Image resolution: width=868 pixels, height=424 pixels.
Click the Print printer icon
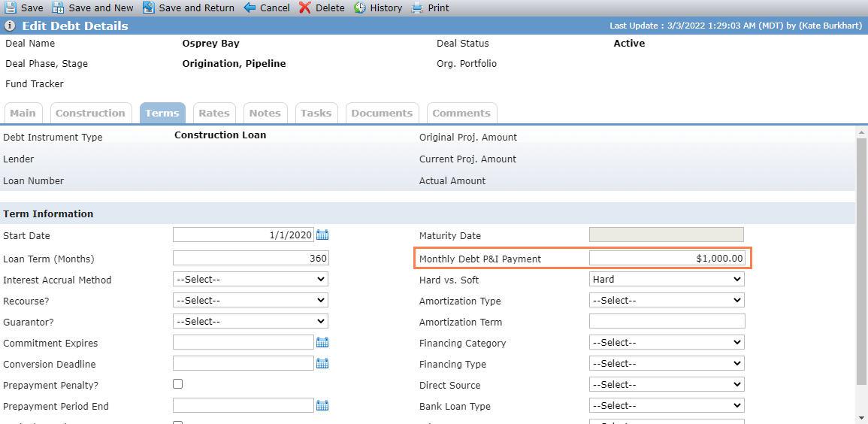tap(417, 8)
